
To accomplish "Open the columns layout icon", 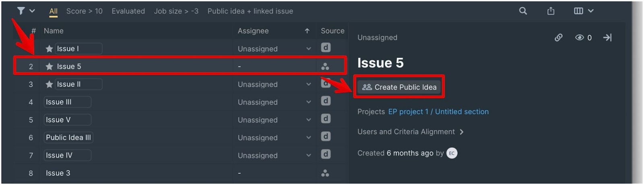I will click(578, 11).
